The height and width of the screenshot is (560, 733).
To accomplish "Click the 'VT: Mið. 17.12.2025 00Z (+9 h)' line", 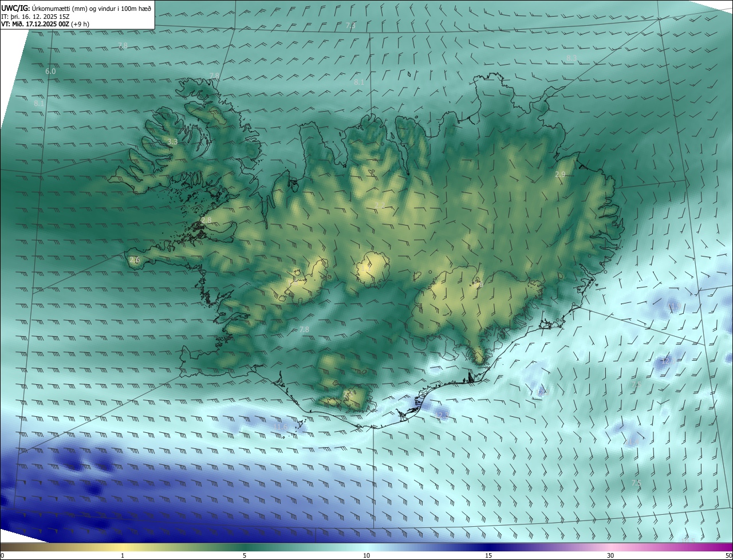I will [x=45, y=24].
